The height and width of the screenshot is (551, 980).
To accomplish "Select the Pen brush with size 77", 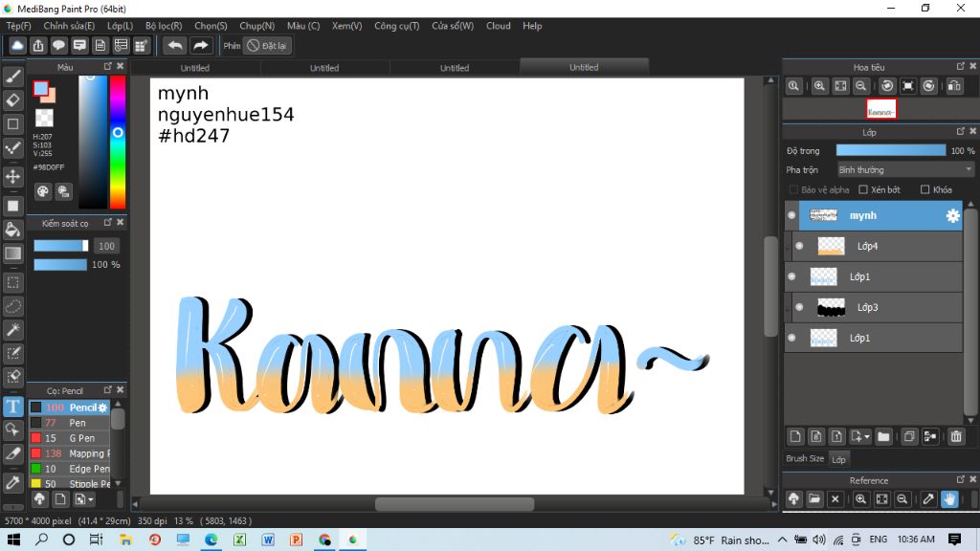I will (70, 423).
